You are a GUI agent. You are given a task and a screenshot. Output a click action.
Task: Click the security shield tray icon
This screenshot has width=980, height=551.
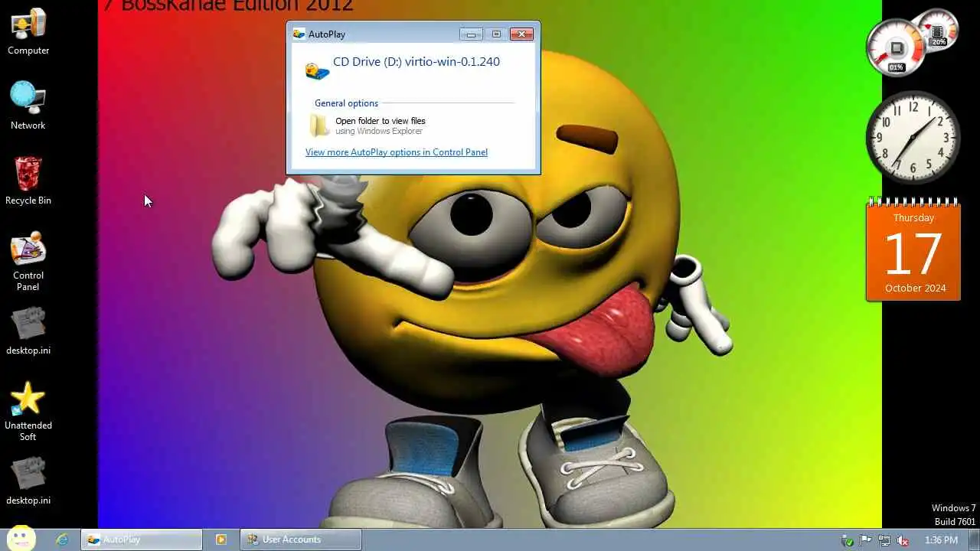click(848, 540)
